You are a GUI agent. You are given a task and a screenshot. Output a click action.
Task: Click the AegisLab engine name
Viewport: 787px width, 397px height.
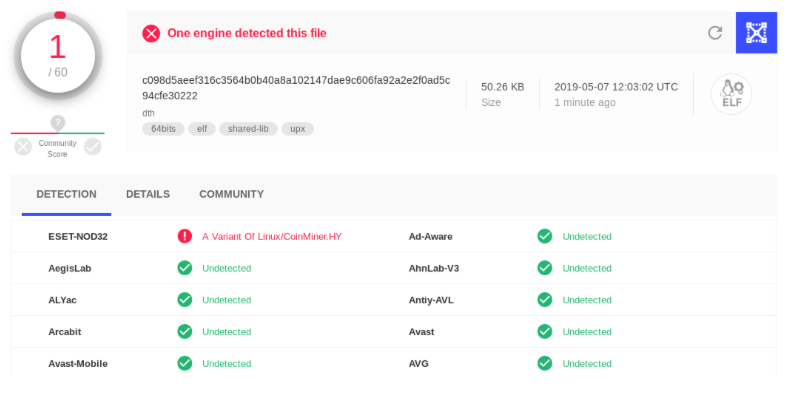pyautogui.click(x=70, y=269)
